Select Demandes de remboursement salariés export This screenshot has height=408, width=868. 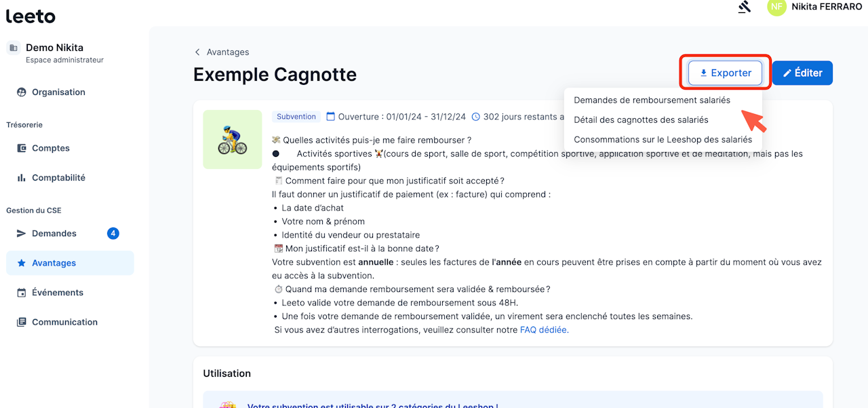click(652, 100)
